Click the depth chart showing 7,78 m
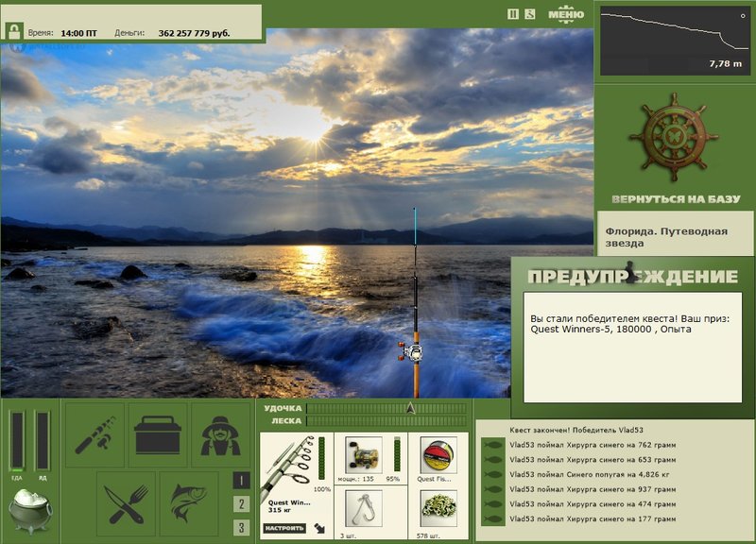756x544 pixels. [675, 42]
